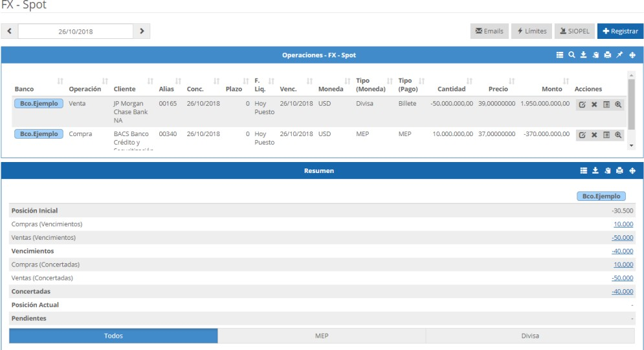Go to the previous date
Viewport: 644px width, 350px height.
coord(10,31)
